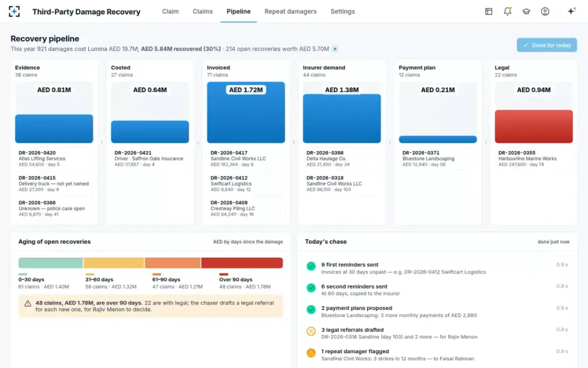Click the Invoiced stage heading
Viewport: 588px width, 368px height.
click(x=219, y=68)
